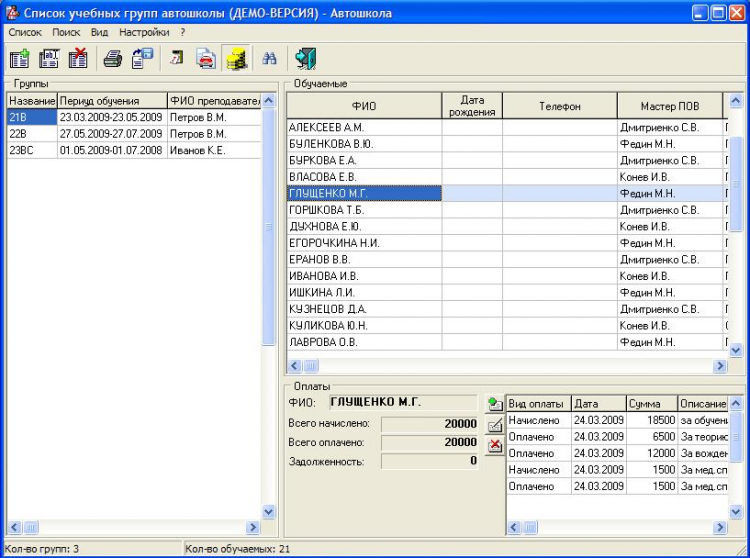The image size is (750, 558).
Task: Add a payment using the green plus icon
Action: (494, 404)
